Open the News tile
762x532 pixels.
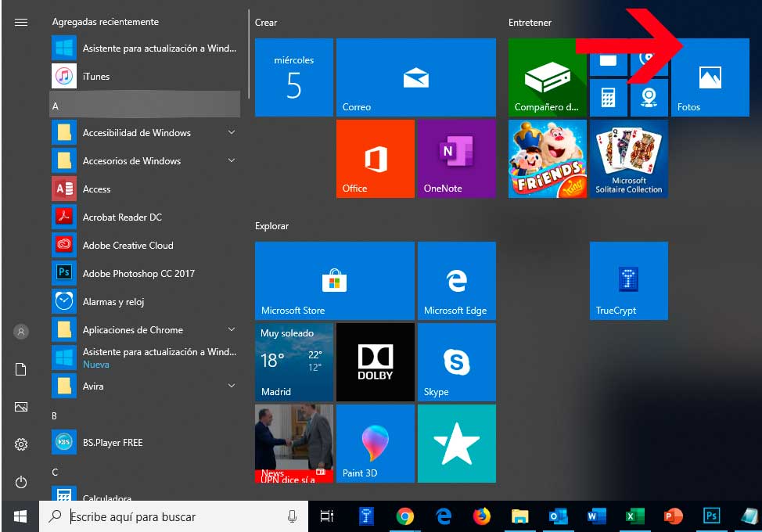(x=294, y=444)
